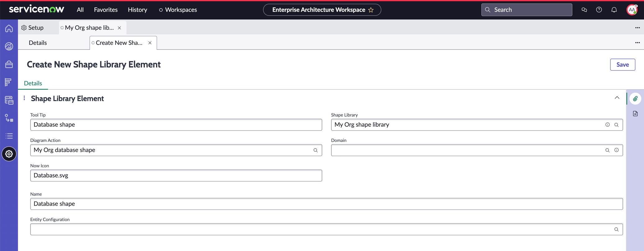Open the Workspaces menu

tap(178, 10)
